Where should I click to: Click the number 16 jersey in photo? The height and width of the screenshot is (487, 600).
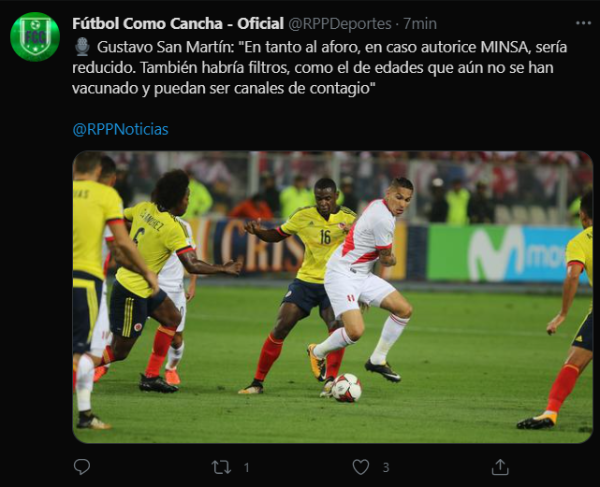pos(321,242)
